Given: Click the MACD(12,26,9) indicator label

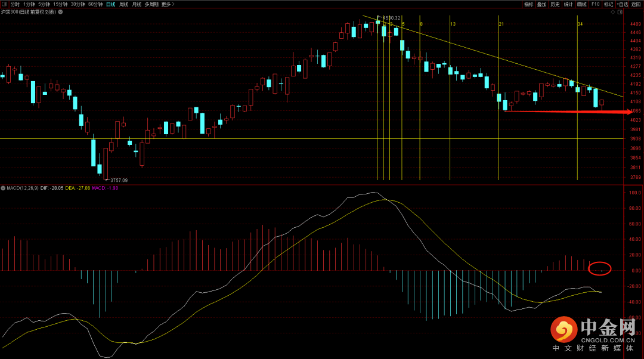Looking at the screenshot, I should coord(23,188).
